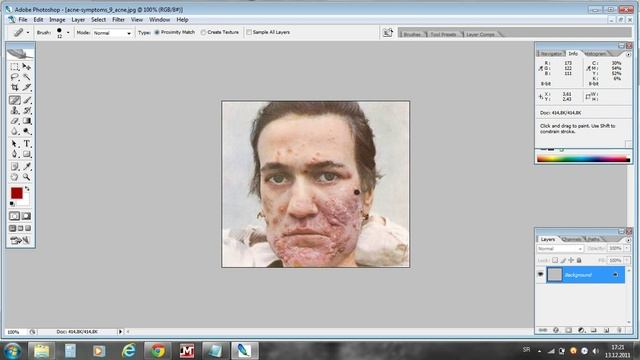Viewport: 640px width, 360px height.
Task: Select the Move tool
Action: 27,67
